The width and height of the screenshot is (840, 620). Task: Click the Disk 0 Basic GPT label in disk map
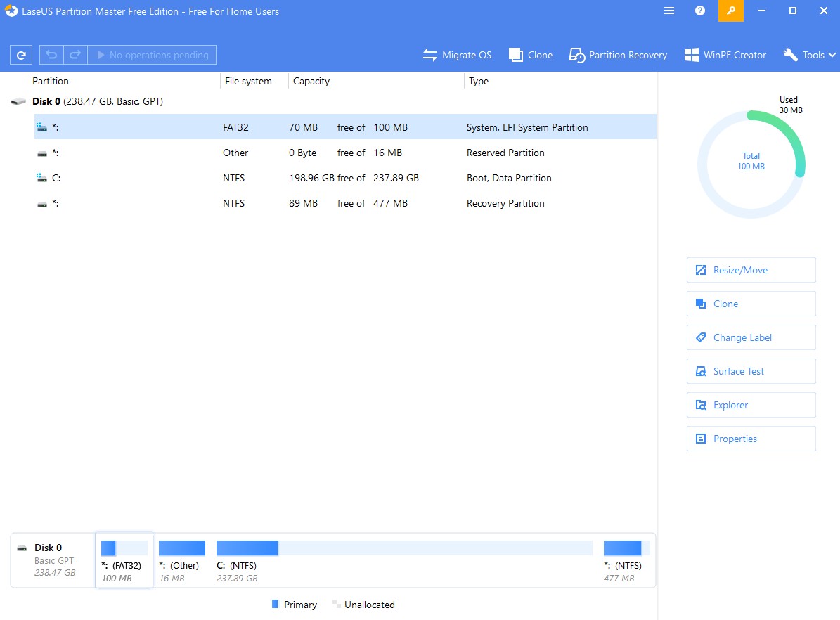(53, 560)
